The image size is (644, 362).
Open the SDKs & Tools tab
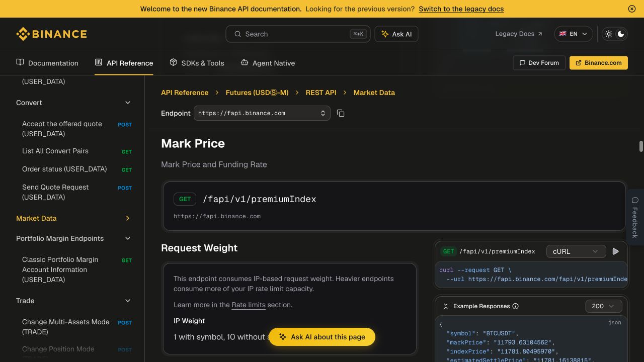197,63
